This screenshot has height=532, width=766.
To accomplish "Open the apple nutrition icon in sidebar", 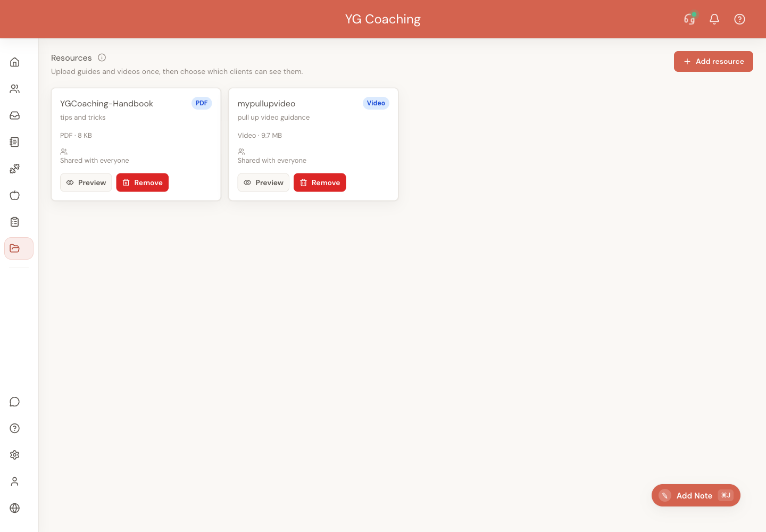I will tap(15, 195).
